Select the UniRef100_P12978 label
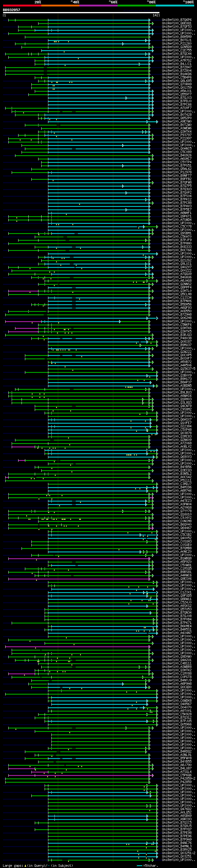 177,172
